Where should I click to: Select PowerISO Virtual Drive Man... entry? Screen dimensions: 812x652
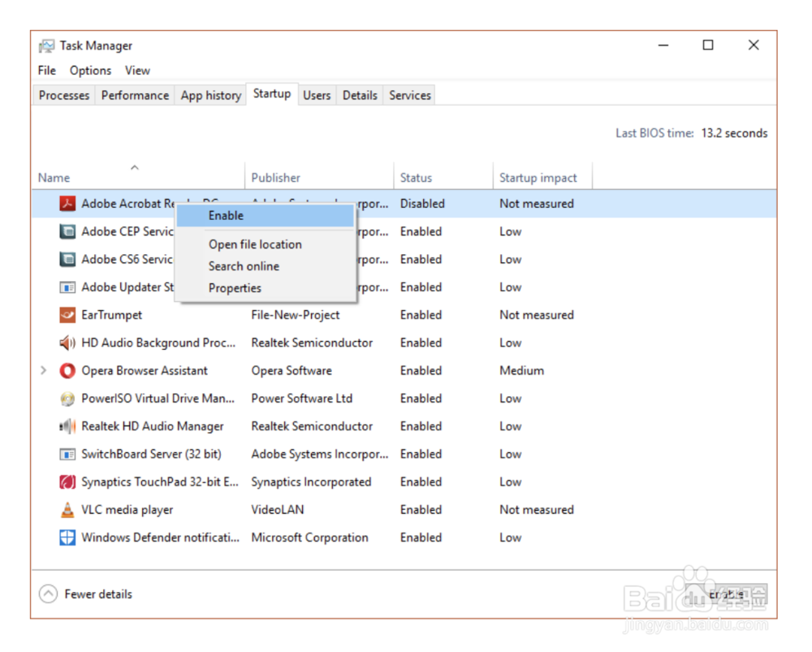click(158, 399)
